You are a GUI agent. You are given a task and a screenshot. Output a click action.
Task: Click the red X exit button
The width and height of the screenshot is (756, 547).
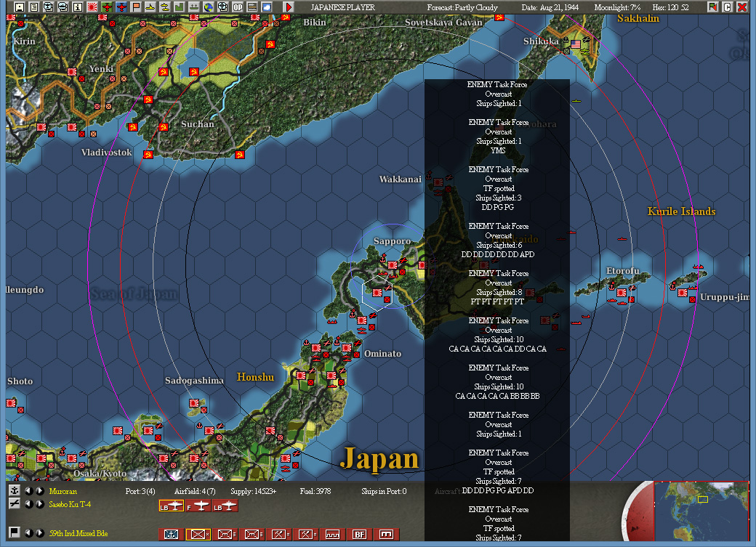click(742, 7)
